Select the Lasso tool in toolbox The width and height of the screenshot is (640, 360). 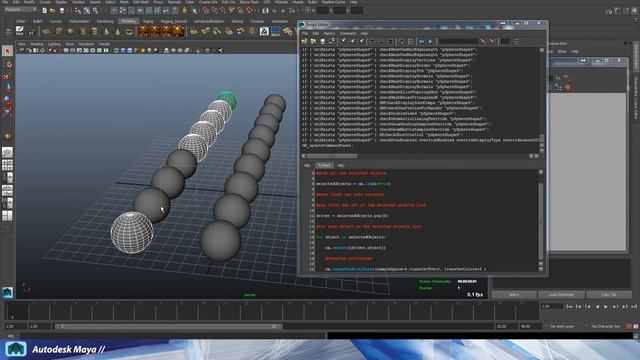click(x=7, y=64)
